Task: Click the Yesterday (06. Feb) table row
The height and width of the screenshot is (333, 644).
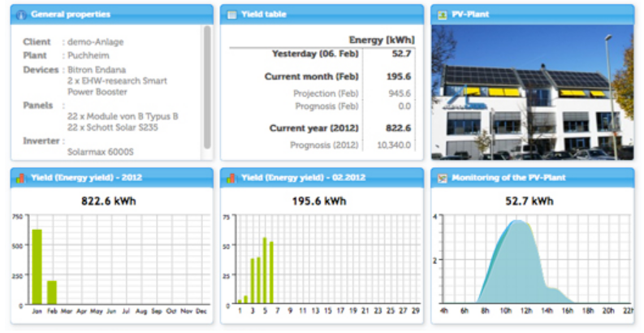Action: (x=321, y=54)
